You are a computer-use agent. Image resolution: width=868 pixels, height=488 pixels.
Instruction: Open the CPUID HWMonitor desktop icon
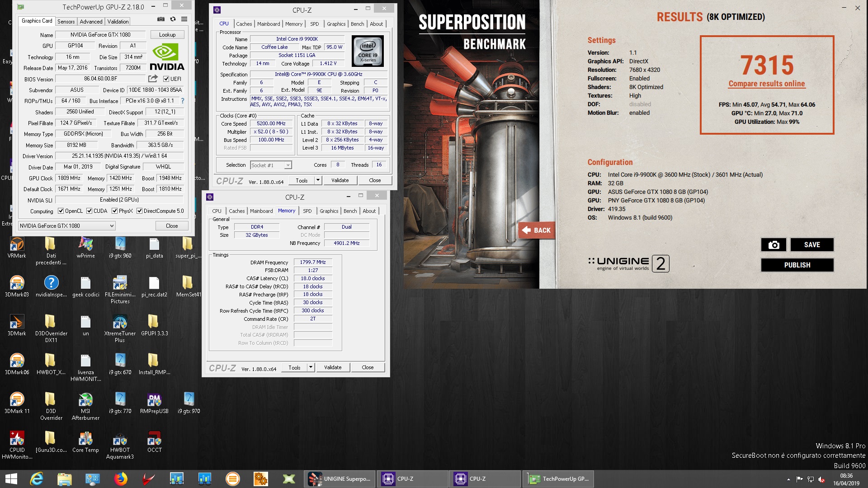[x=17, y=445]
